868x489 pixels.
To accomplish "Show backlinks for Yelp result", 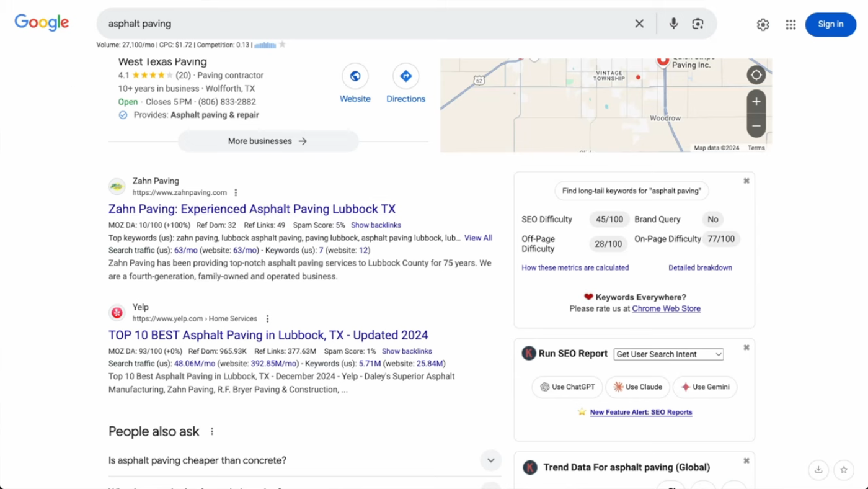I will [407, 351].
